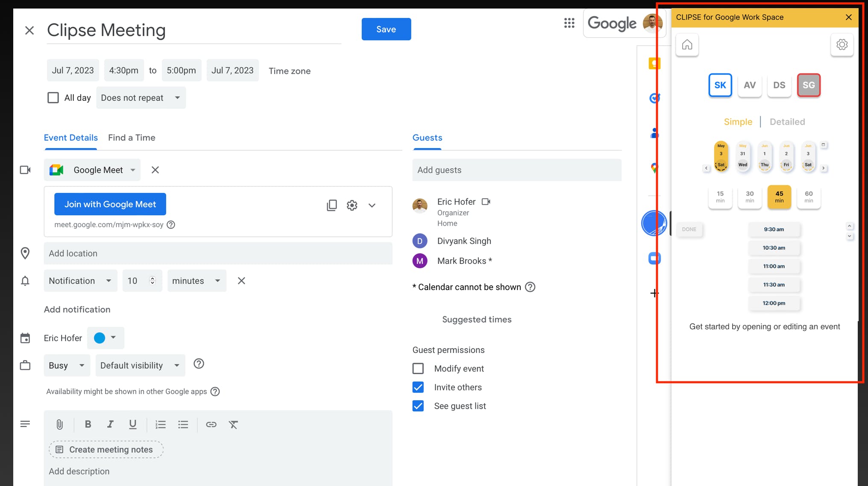Enable the Modify event guest permission
This screenshot has height=486, width=868.
coord(419,368)
